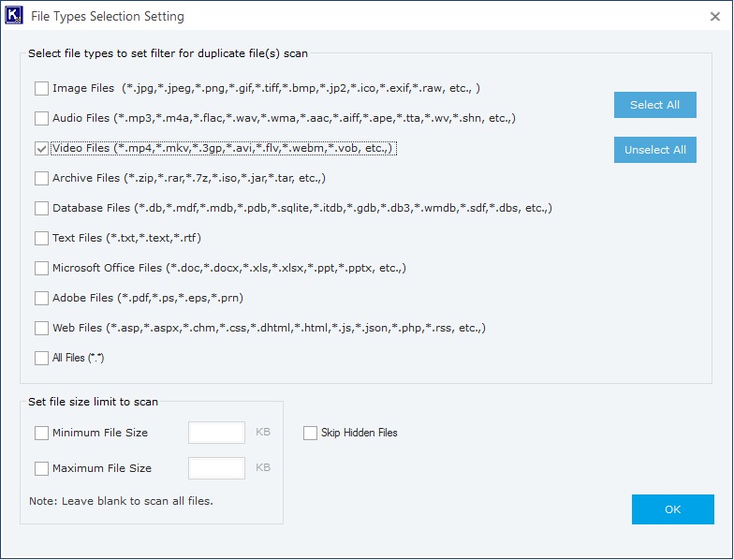Screen dimensions: 734x560
Task: Click the Text Files (*.txt,*.text,*.rtf) label
Action: tap(127, 238)
